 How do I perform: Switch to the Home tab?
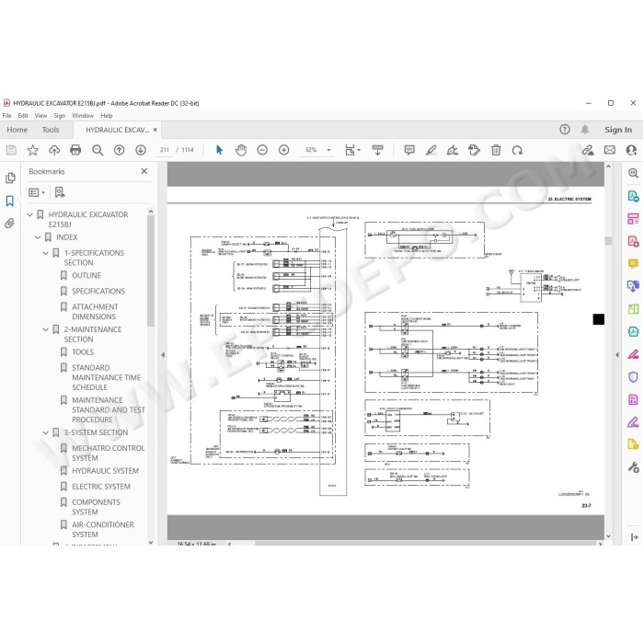tap(17, 130)
